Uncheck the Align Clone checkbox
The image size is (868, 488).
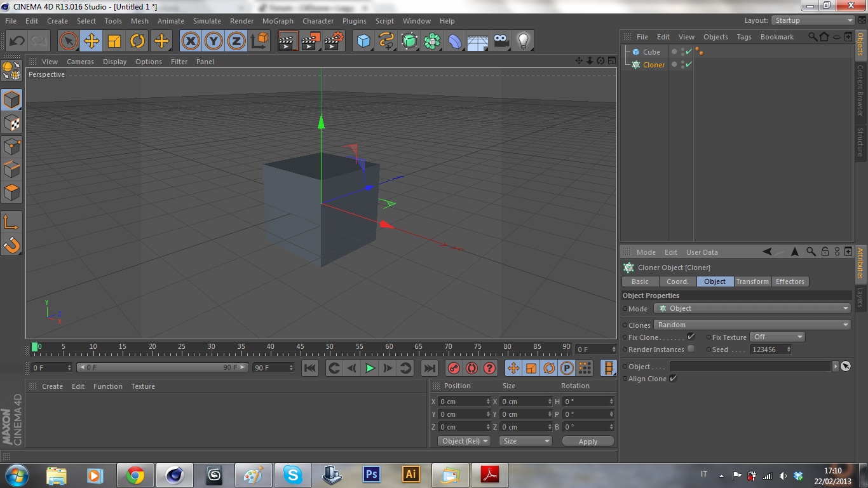pyautogui.click(x=673, y=379)
